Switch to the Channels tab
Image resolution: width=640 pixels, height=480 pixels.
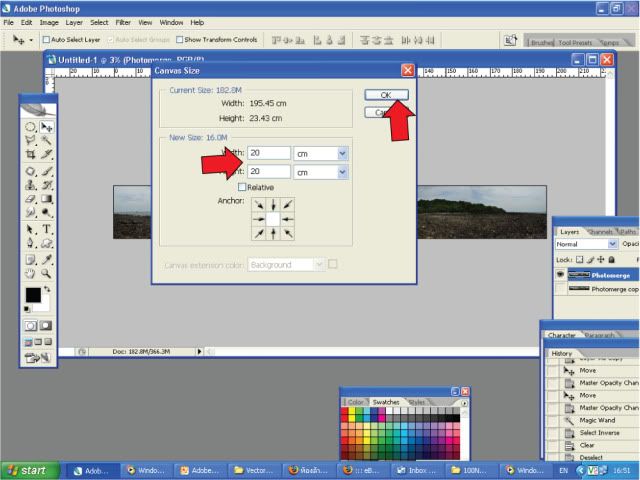coord(600,231)
